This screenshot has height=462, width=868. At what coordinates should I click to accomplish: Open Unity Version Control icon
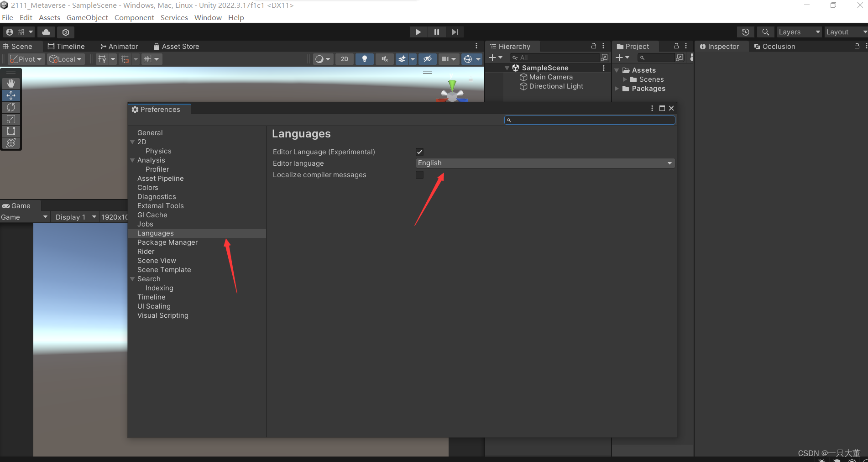click(66, 32)
